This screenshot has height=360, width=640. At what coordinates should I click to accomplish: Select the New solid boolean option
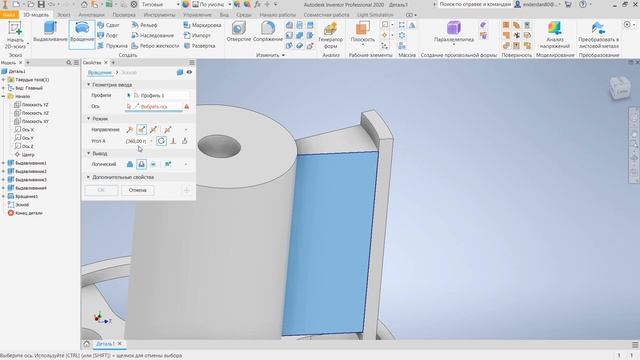[x=168, y=164]
